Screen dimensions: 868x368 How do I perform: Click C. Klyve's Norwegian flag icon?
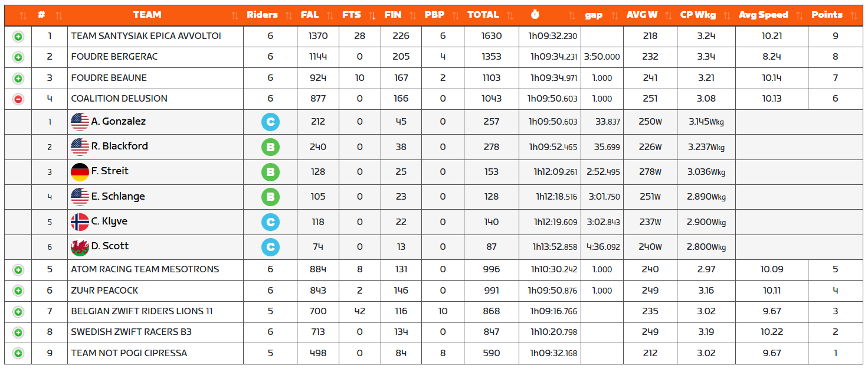click(x=80, y=222)
